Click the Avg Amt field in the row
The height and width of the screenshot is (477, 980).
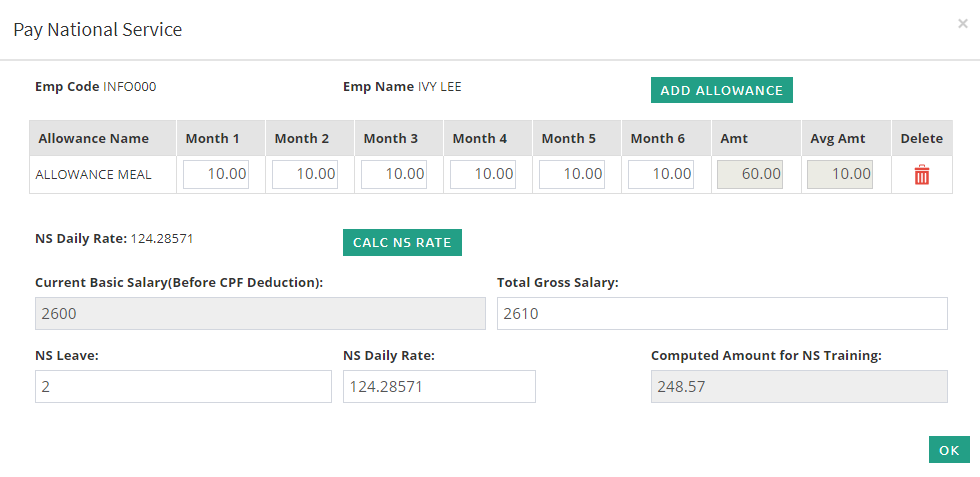840,174
